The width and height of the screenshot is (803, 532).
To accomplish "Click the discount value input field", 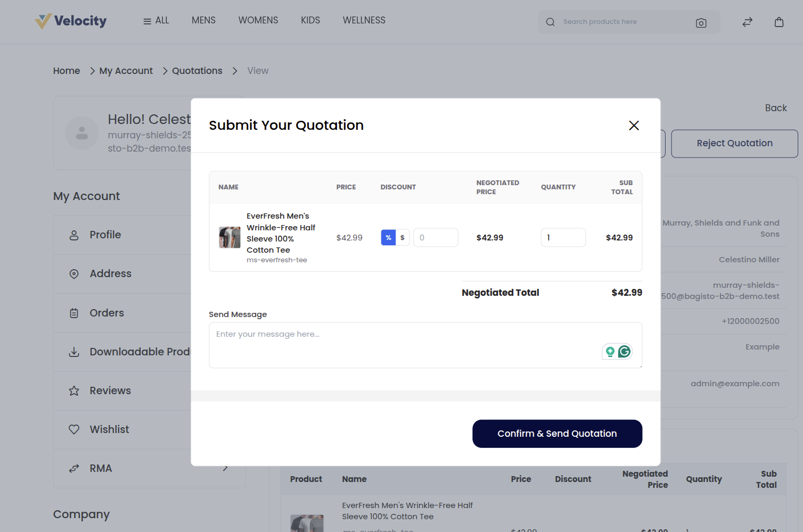I will [436, 237].
